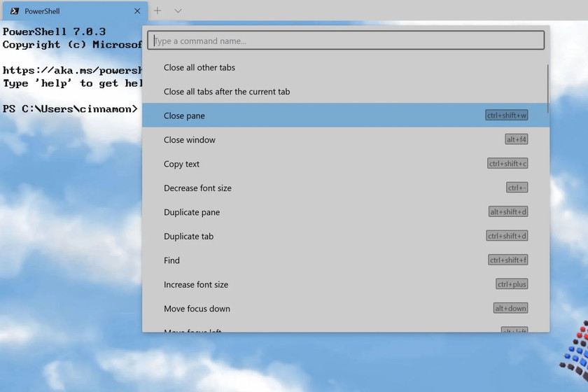The image size is (588, 392).
Task: Select the Duplicate tab command
Action: (346, 237)
